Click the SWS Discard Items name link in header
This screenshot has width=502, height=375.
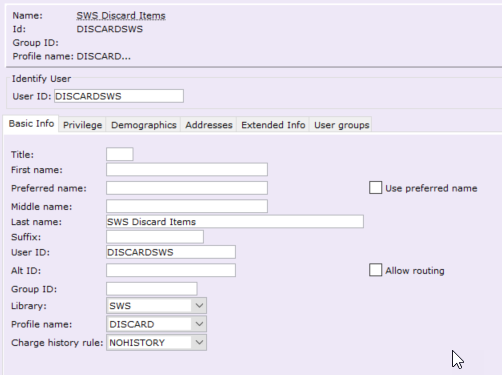click(121, 16)
